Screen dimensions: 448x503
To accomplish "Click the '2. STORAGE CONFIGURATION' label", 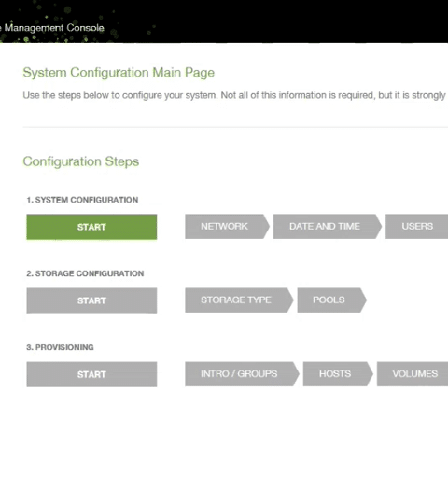I will tap(85, 273).
